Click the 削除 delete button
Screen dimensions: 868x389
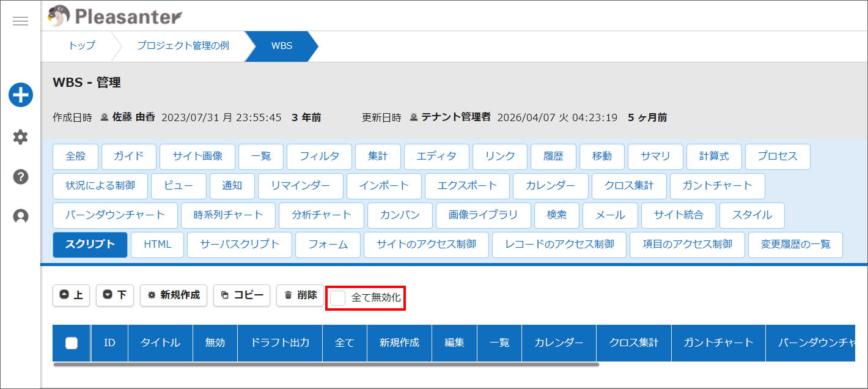click(300, 295)
